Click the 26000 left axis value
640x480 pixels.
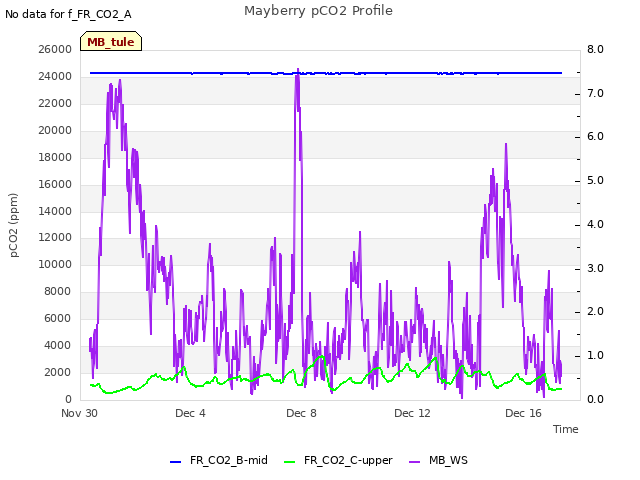coord(55,49)
